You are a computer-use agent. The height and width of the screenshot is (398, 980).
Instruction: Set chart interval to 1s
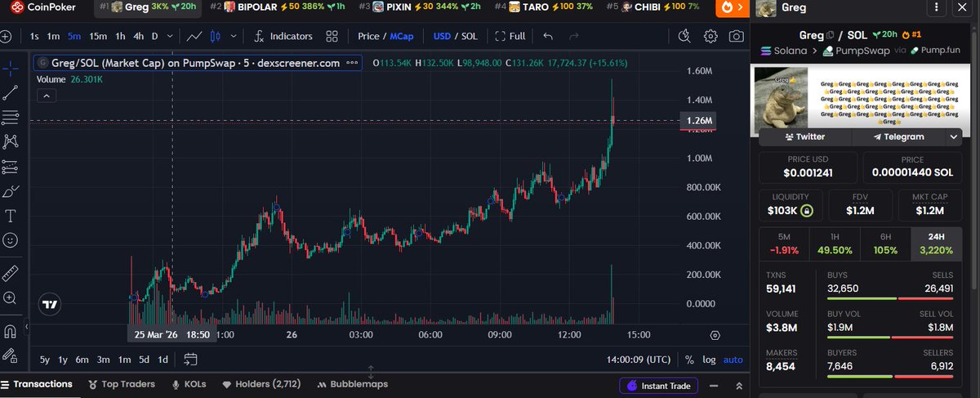tap(33, 37)
